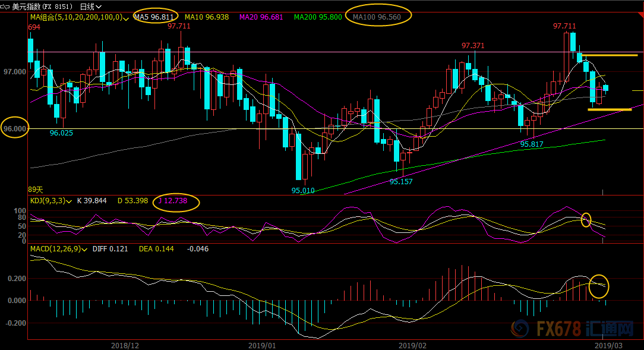Click the 95.010 low price marker
This screenshot has width=644, height=350.
[x=302, y=190]
